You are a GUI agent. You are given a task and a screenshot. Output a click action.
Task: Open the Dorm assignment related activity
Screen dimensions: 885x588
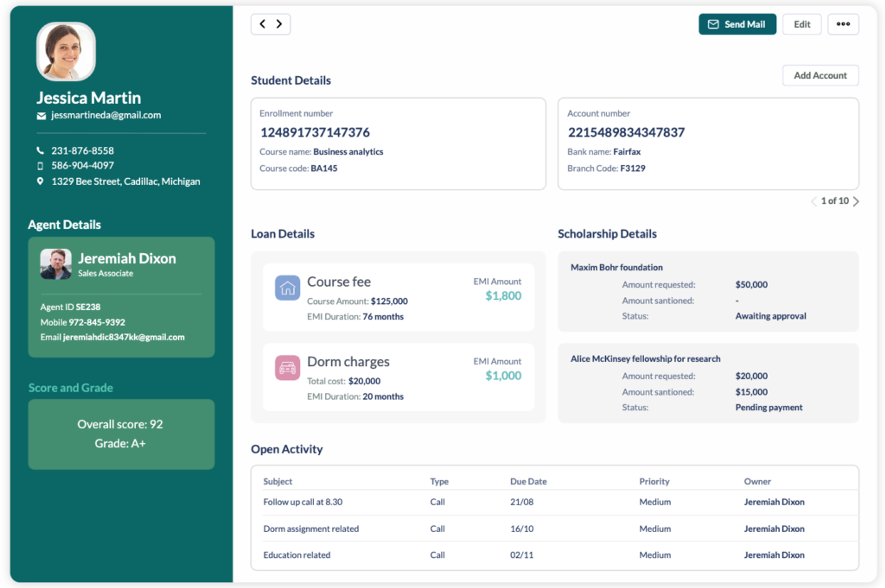311,529
